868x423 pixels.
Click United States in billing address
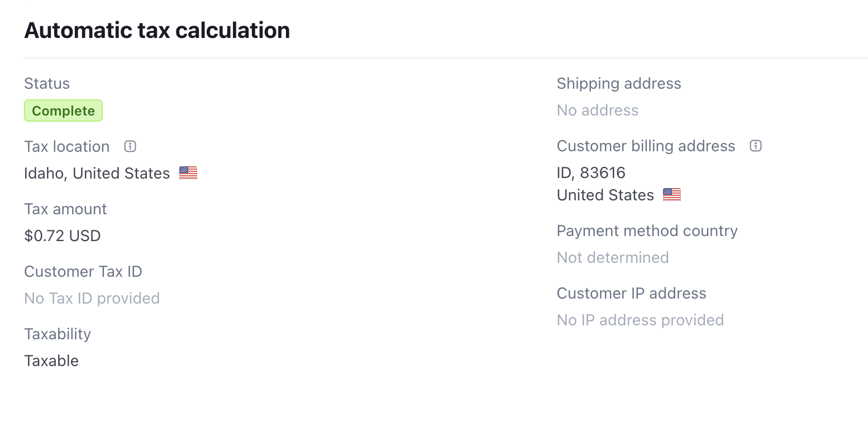tap(605, 195)
